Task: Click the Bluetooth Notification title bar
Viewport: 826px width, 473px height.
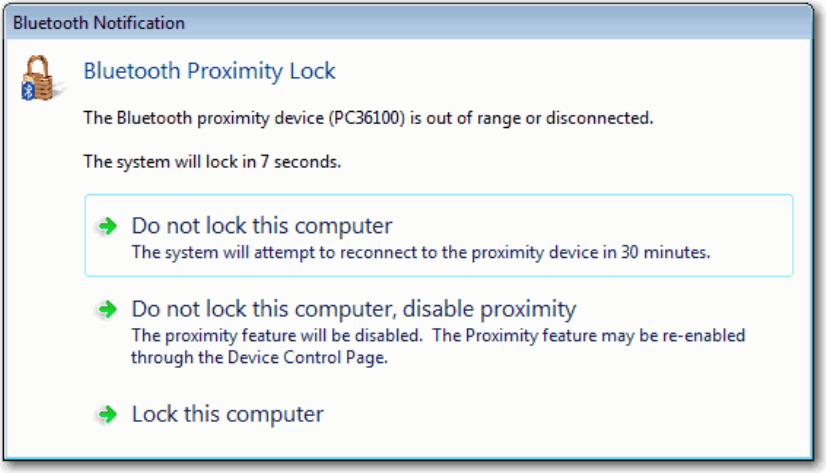Action: 408,23
